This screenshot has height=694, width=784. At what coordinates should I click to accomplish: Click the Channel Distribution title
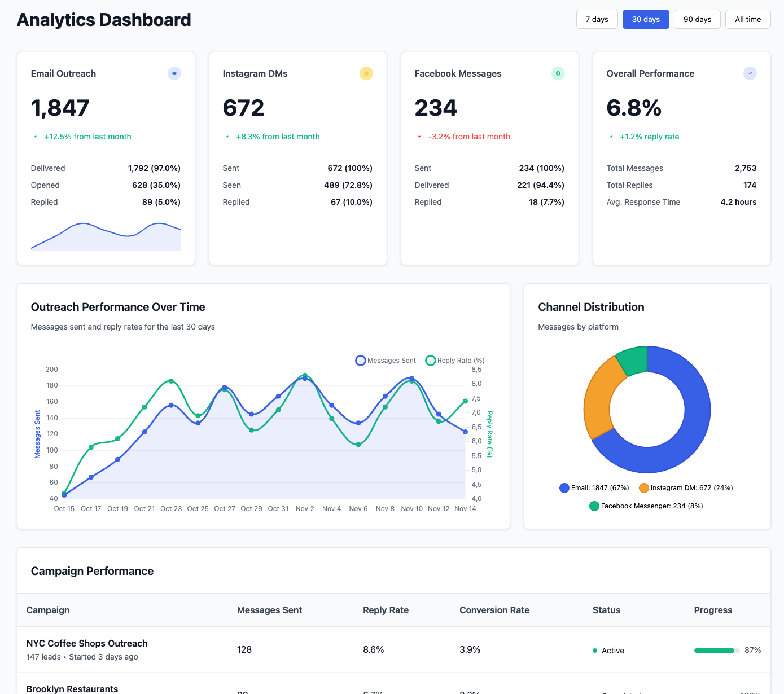point(591,307)
